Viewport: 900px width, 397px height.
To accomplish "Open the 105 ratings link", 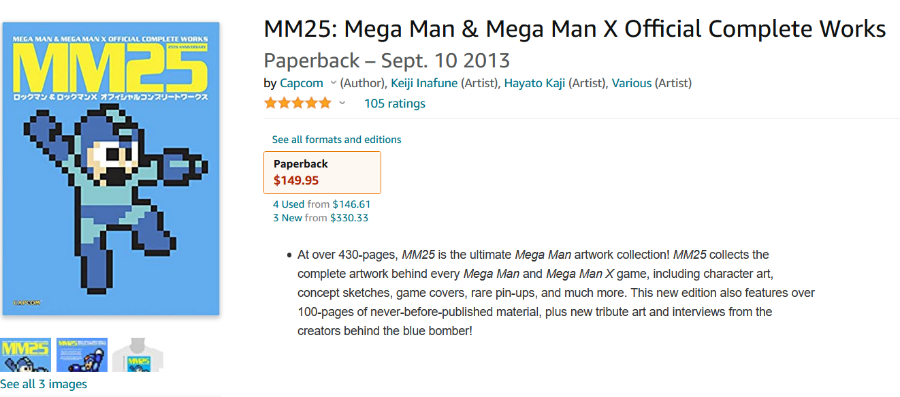I will pyautogui.click(x=394, y=103).
